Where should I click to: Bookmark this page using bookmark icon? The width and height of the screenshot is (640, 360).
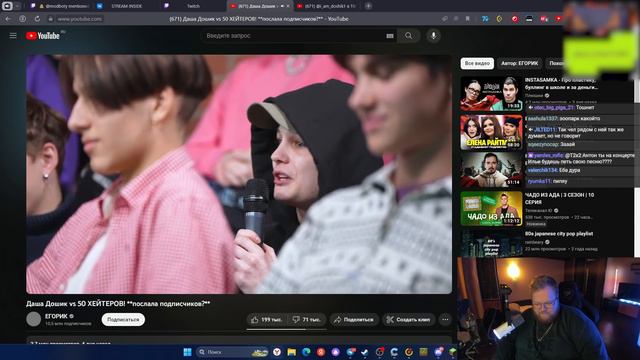coord(468,19)
